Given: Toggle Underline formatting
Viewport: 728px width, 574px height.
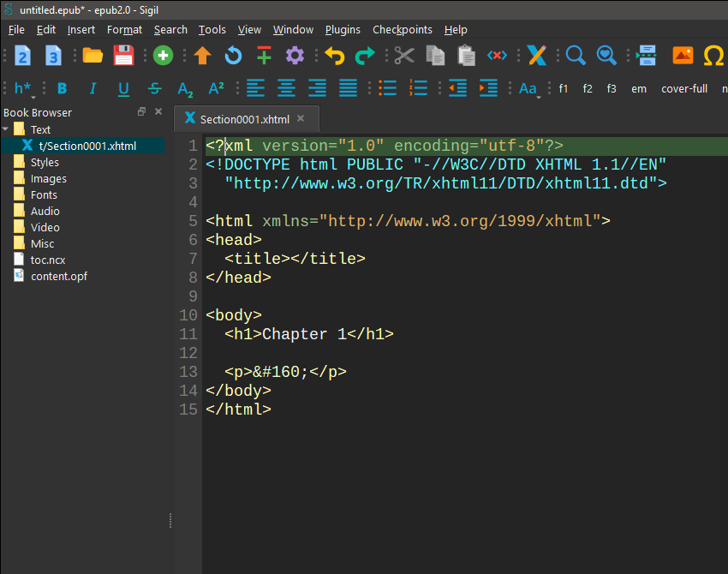Looking at the screenshot, I should [x=123, y=88].
